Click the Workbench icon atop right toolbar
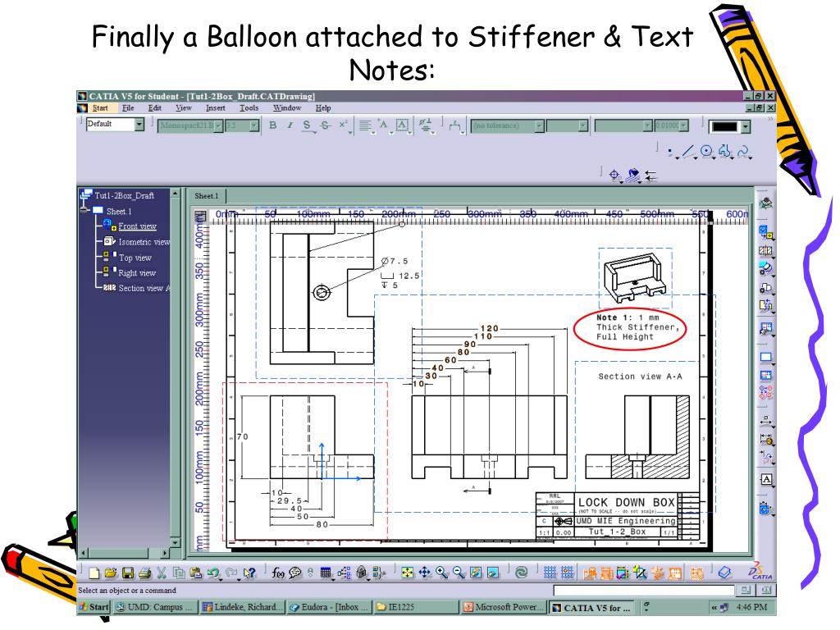840x630 pixels. (766, 203)
